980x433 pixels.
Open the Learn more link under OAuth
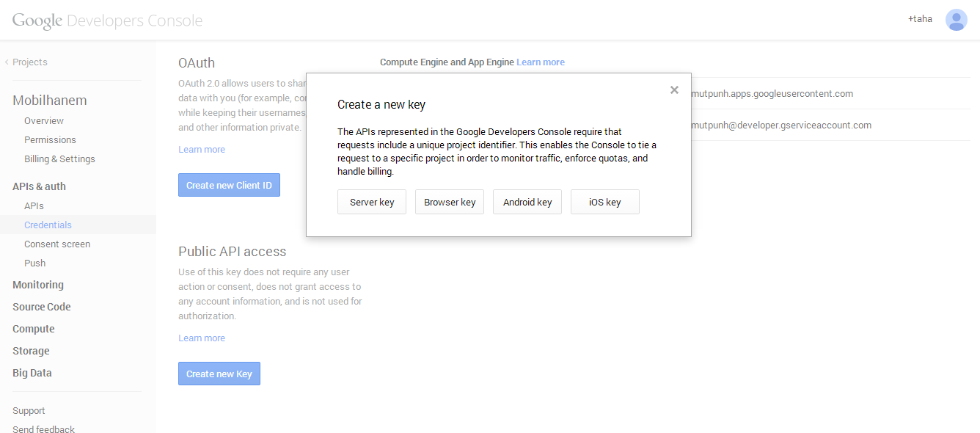[x=202, y=149]
